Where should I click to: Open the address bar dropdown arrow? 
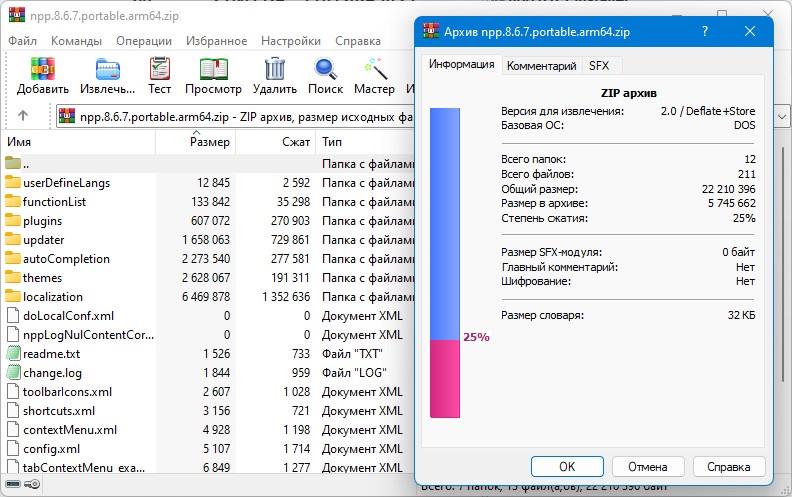tap(781, 117)
